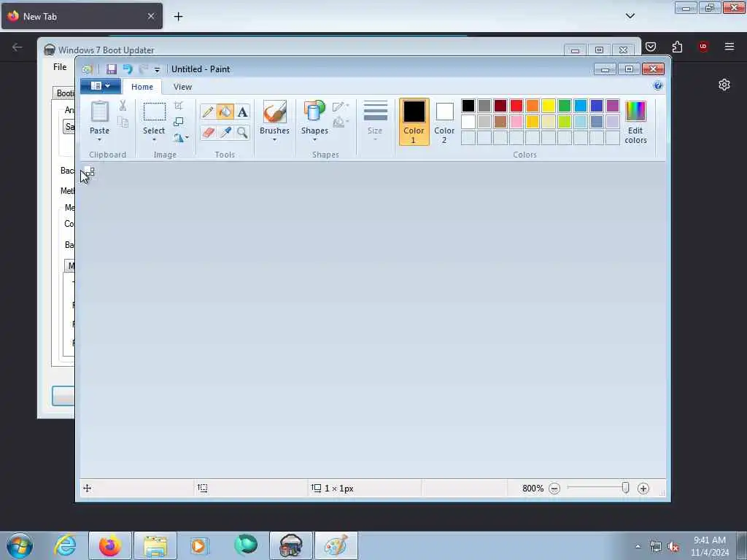Click the Shapes gallery icon
747x560 pixels.
tap(314, 112)
